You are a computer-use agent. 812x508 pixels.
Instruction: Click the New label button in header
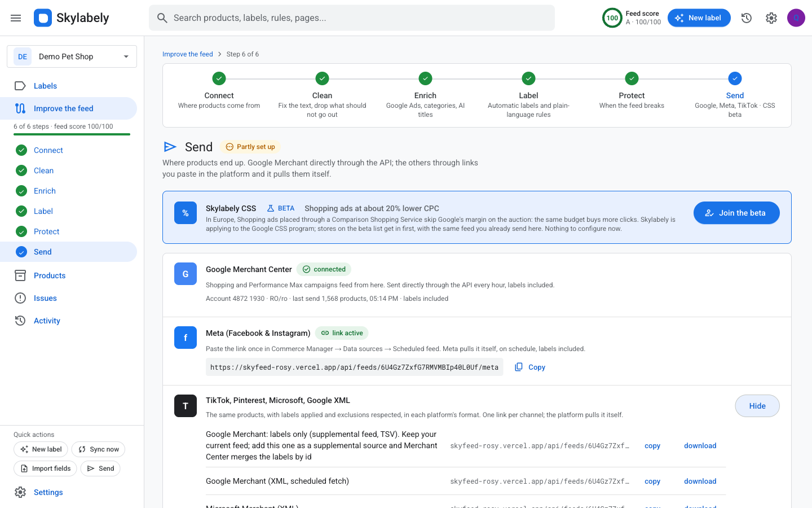coord(699,18)
